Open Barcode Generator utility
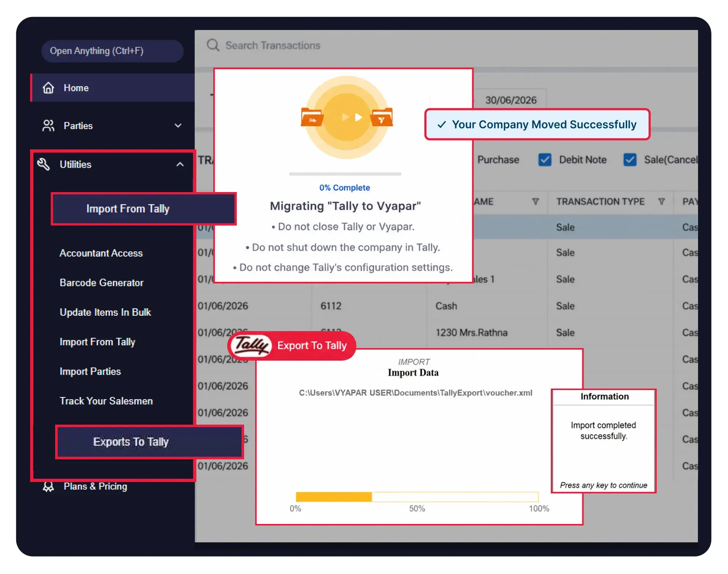The height and width of the screenshot is (574, 728). 101,283
